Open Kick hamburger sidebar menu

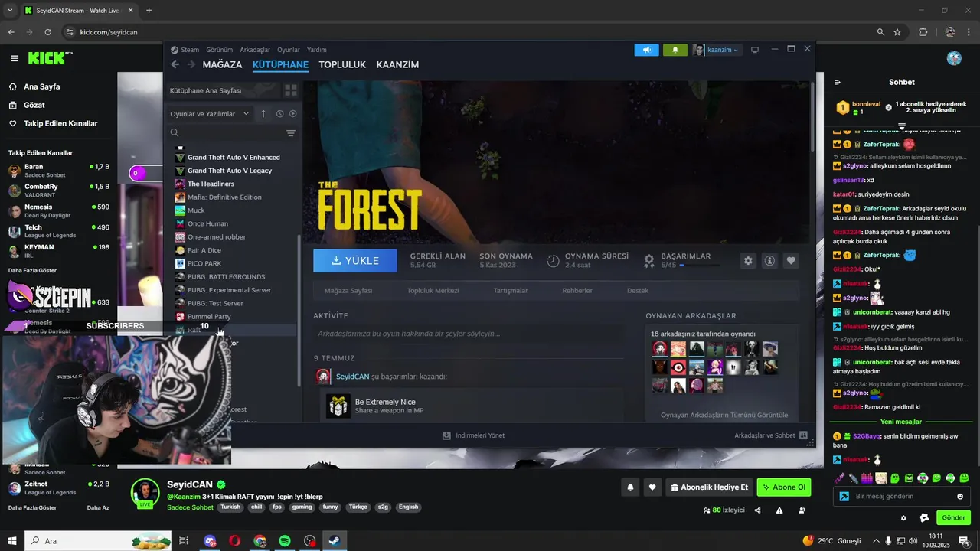[15, 58]
